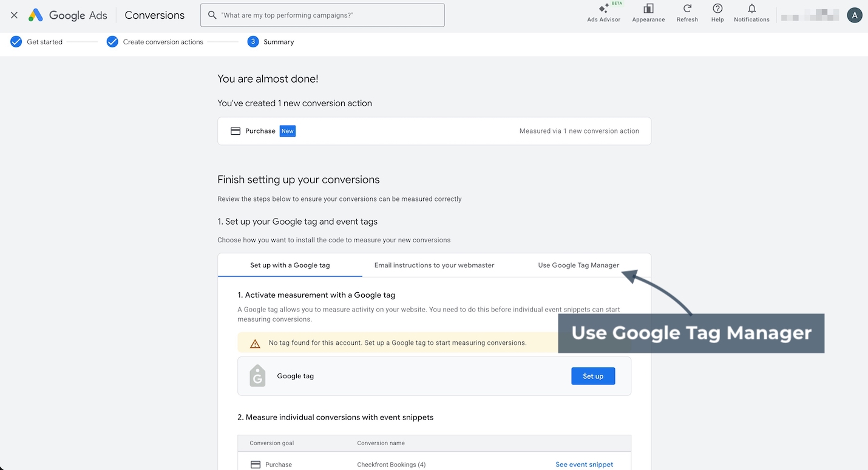Click the 'Checkfront Bookings (4)' conversion name

[x=391, y=465]
